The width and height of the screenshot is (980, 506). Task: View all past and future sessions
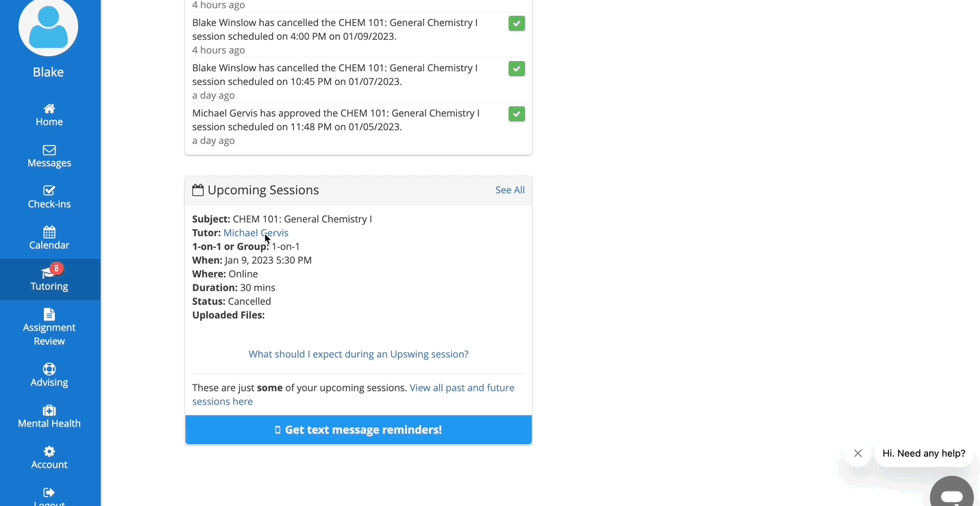[353, 394]
